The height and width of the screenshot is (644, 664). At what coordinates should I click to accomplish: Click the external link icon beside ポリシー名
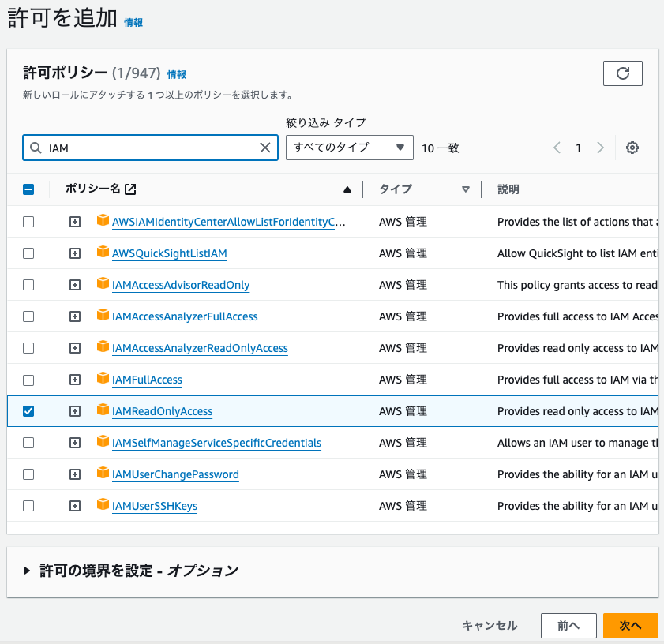click(x=130, y=189)
